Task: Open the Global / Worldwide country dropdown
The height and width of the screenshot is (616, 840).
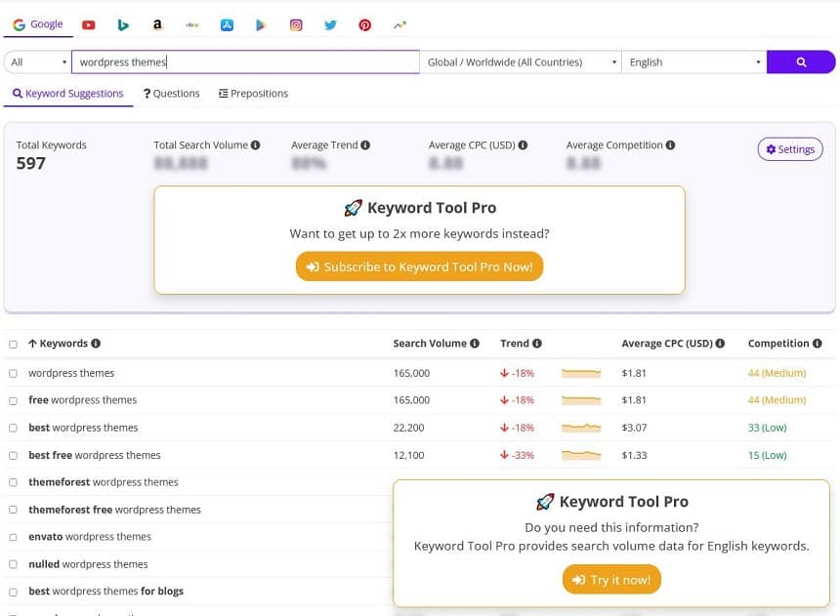Action: [x=521, y=62]
